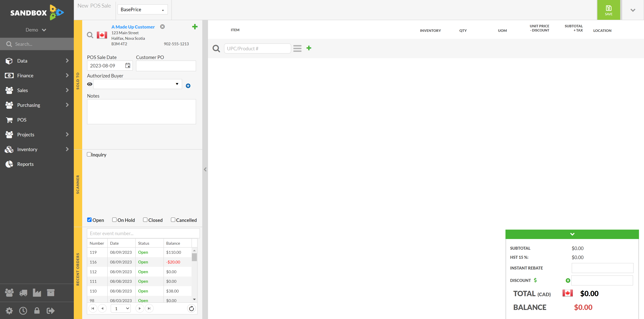Click the hamburger menu icon in item row
644x319 pixels.
click(x=297, y=48)
